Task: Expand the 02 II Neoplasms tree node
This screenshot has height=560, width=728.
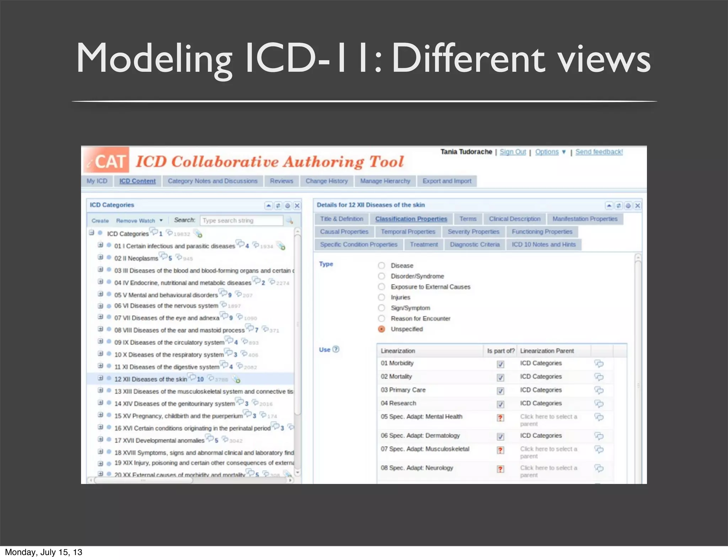Action: pyautogui.click(x=101, y=257)
